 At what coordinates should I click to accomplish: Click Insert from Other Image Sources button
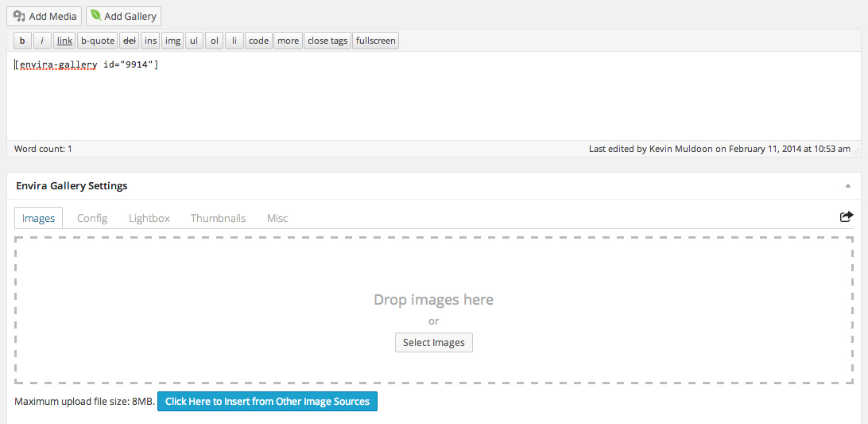267,401
